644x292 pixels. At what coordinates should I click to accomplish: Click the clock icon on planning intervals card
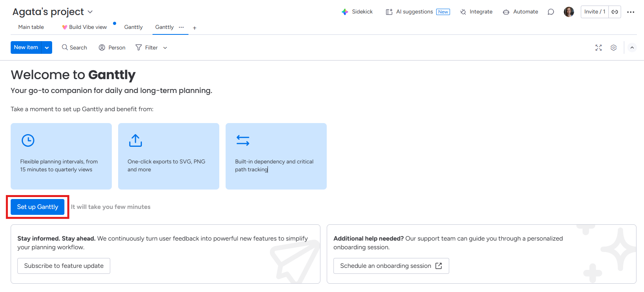28,140
